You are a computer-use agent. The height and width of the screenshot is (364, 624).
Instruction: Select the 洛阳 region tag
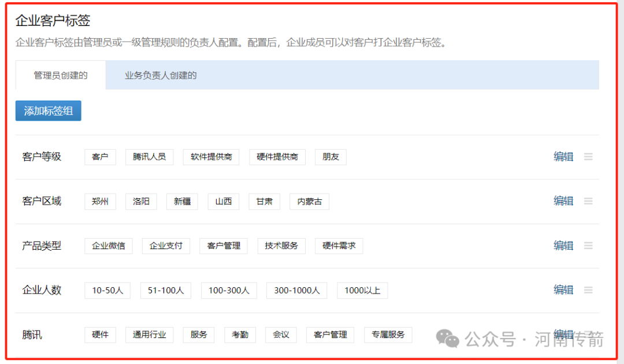[x=141, y=201]
